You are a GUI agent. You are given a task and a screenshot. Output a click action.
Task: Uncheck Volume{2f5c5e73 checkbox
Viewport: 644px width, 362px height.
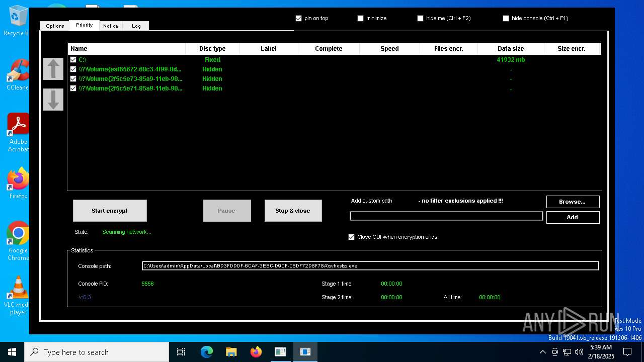(73, 78)
